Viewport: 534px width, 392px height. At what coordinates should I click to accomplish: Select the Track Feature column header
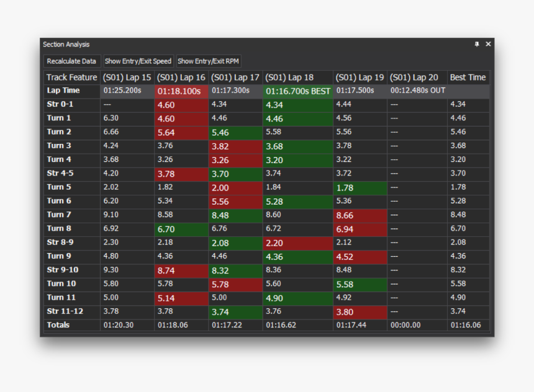(71, 78)
